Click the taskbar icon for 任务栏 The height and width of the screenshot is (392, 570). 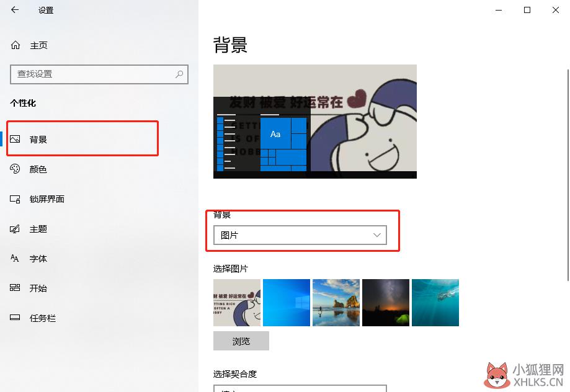[15, 318]
